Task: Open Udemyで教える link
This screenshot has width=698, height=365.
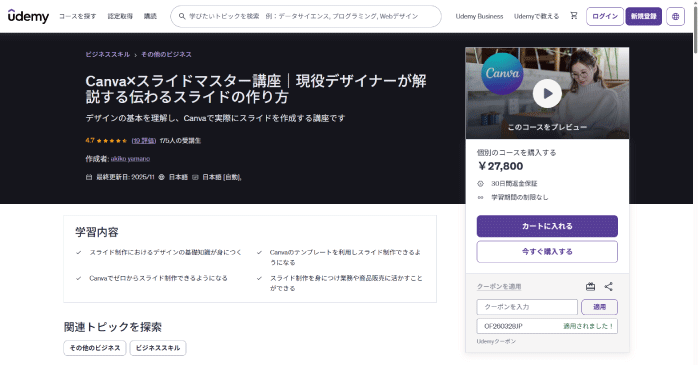Action: [x=536, y=16]
